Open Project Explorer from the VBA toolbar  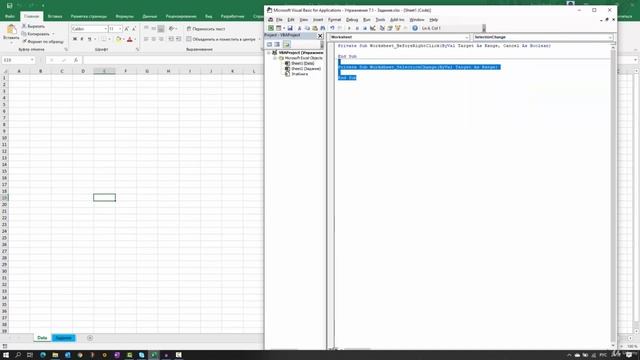382,28
